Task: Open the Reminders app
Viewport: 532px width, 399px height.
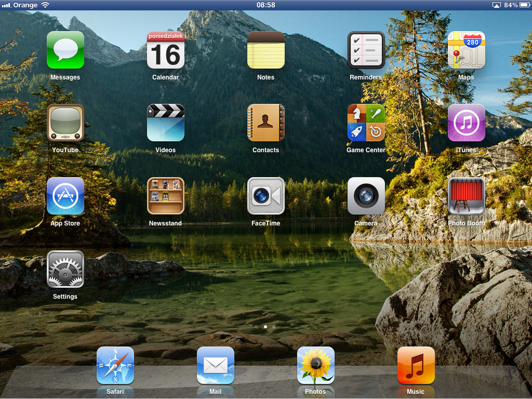Action: (366, 50)
